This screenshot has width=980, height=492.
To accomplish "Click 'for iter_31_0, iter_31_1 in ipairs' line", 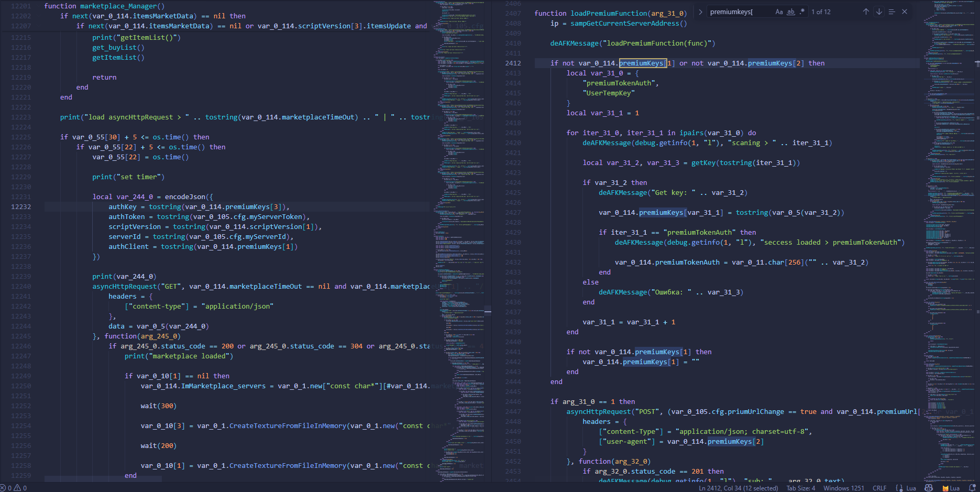I will (x=661, y=133).
